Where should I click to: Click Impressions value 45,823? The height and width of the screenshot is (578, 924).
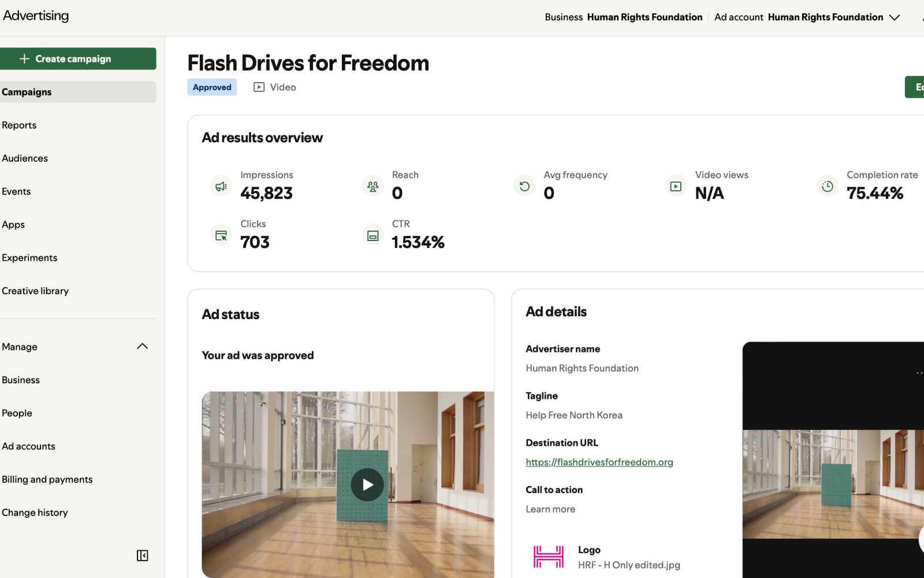coord(266,193)
